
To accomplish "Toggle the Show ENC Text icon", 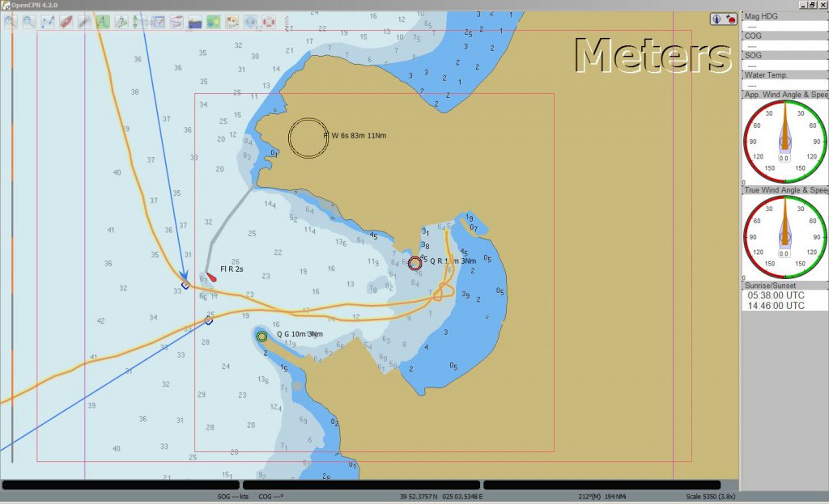I will point(103,22).
